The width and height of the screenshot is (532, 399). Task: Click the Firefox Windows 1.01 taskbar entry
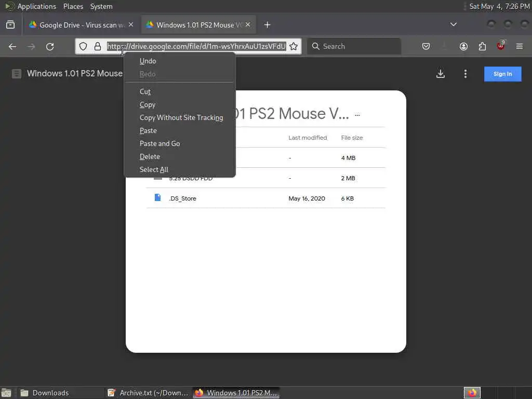point(236,393)
